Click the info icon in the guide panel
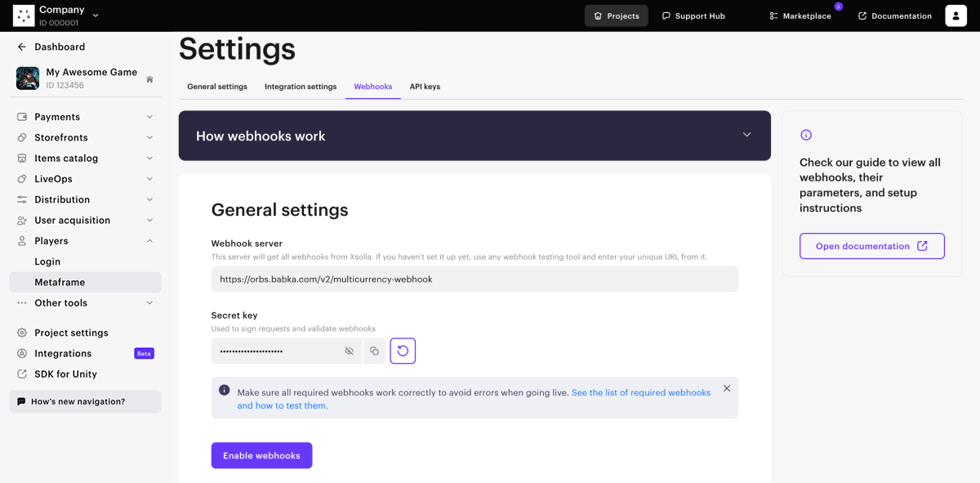 pos(806,135)
